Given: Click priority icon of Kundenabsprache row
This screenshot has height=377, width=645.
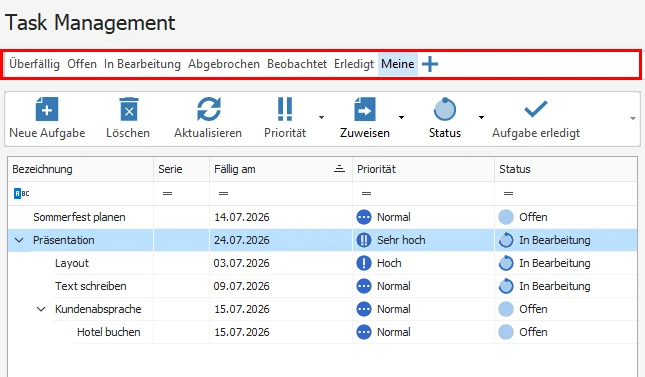Looking at the screenshot, I should click(x=364, y=309).
